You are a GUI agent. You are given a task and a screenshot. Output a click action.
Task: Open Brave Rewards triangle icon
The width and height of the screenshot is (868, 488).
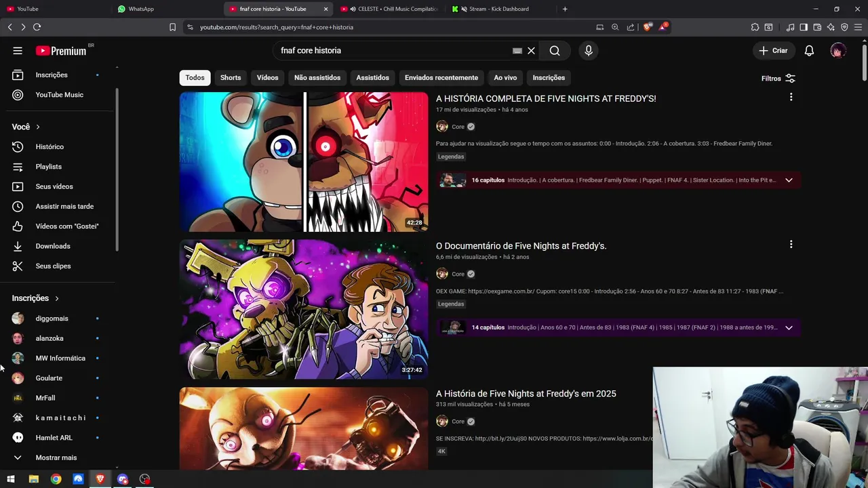pos(663,27)
